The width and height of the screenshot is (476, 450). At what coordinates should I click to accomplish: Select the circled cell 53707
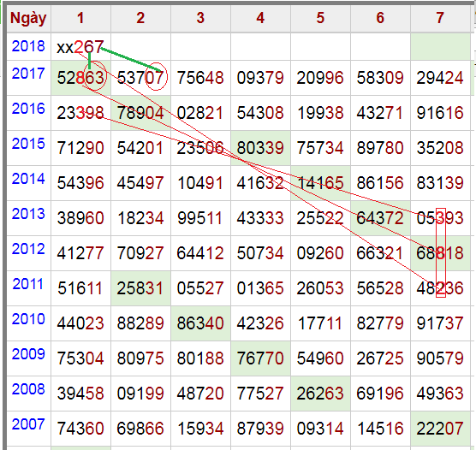click(x=140, y=78)
